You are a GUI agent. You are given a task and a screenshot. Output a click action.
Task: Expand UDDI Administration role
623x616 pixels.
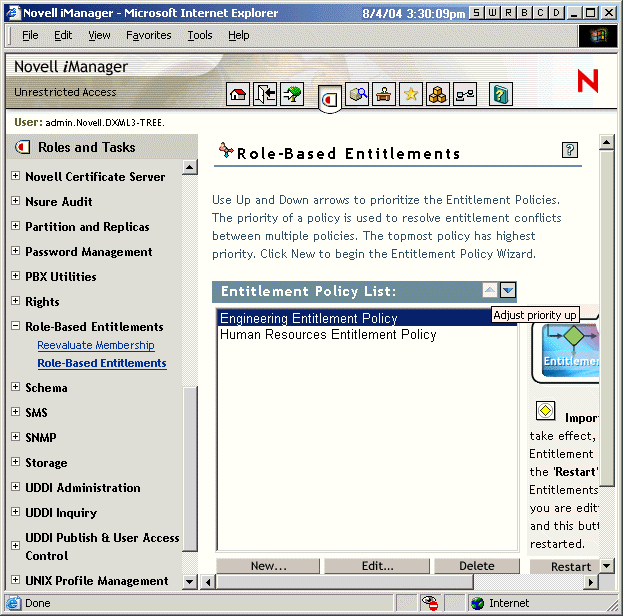[15, 487]
